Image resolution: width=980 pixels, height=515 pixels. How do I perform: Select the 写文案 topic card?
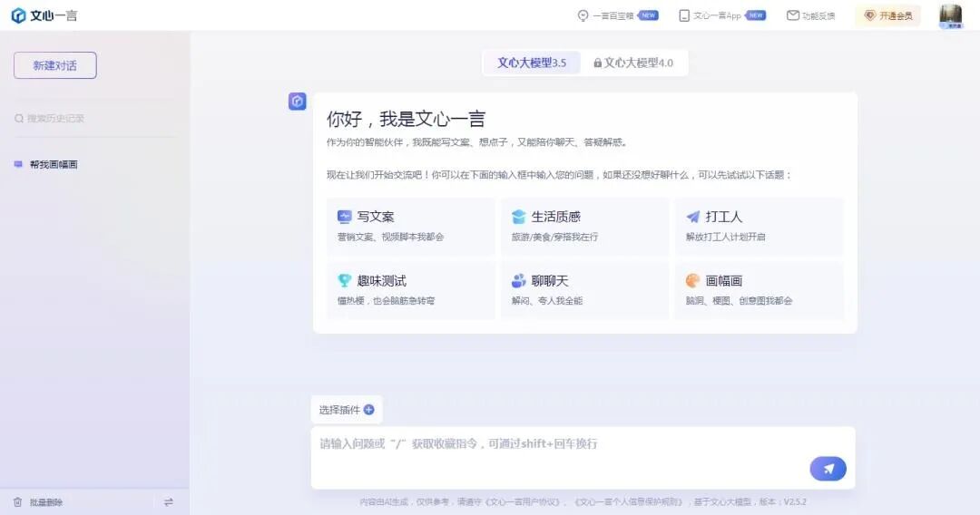click(x=411, y=226)
